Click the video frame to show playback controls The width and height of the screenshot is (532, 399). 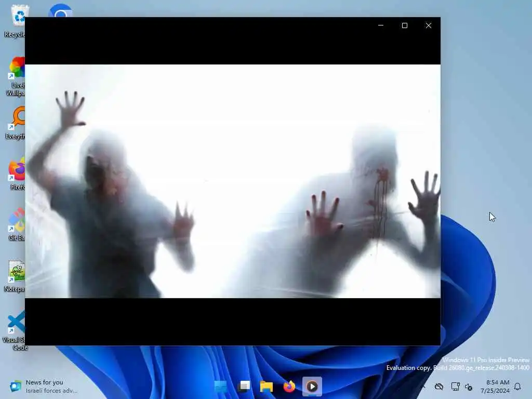click(233, 181)
